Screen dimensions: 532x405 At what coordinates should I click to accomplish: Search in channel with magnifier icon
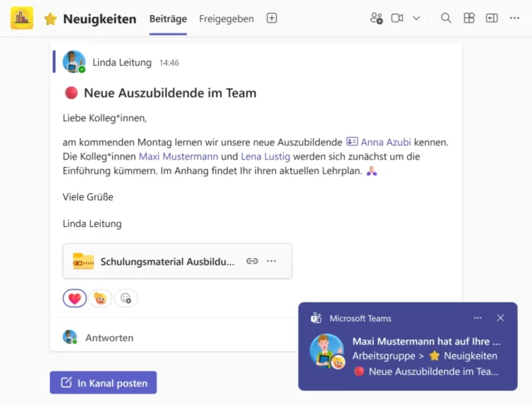[446, 18]
